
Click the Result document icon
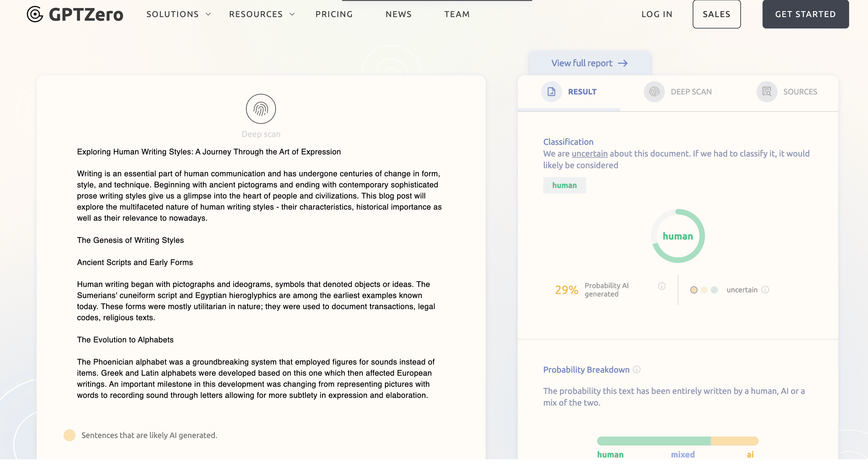[551, 91]
